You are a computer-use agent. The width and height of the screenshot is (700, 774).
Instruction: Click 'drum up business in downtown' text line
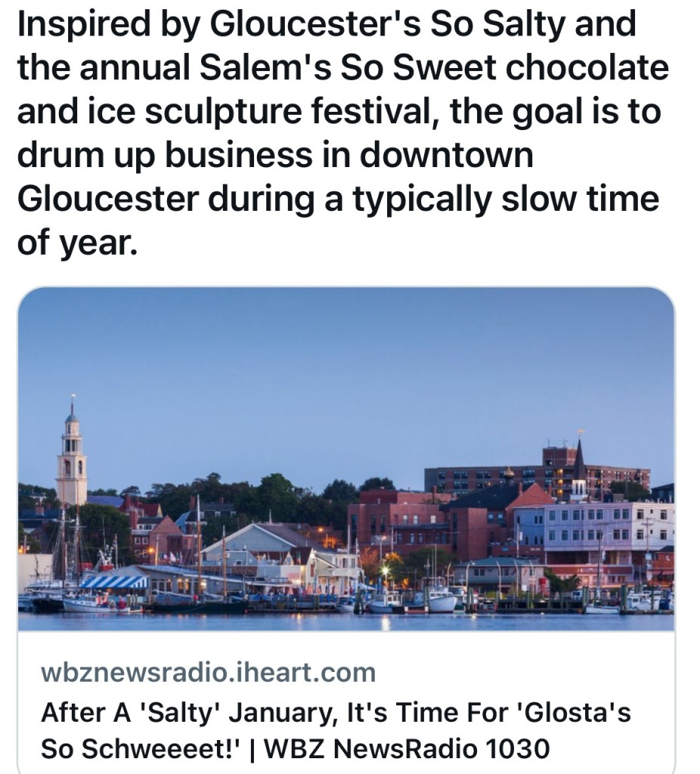(274, 156)
